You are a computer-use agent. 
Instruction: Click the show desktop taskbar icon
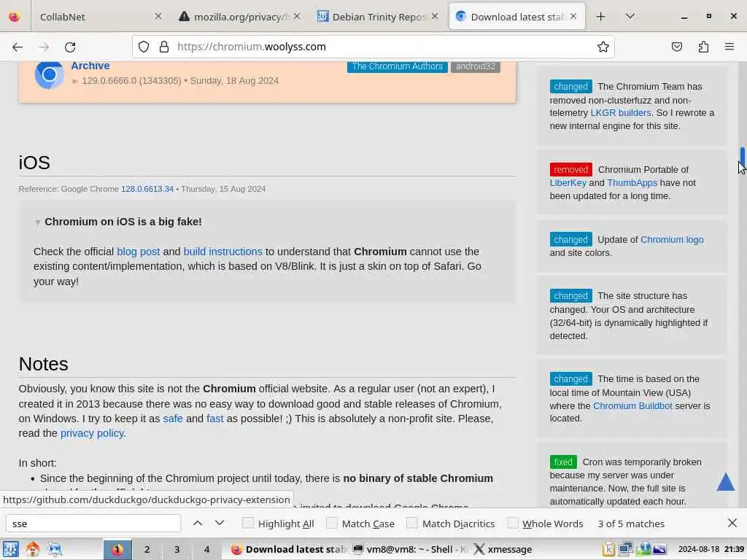pyautogui.click(x=55, y=549)
